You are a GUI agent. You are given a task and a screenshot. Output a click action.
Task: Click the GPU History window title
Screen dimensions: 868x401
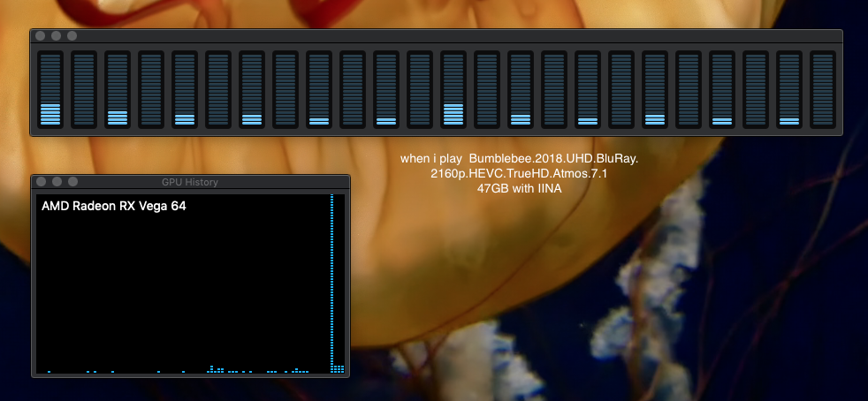[x=190, y=182]
